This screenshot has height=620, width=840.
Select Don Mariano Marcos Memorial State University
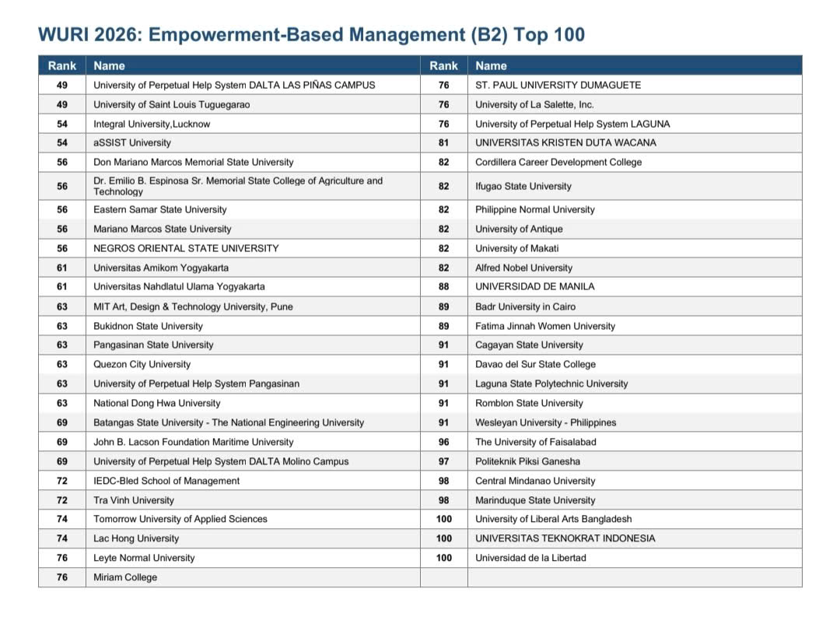[194, 163]
